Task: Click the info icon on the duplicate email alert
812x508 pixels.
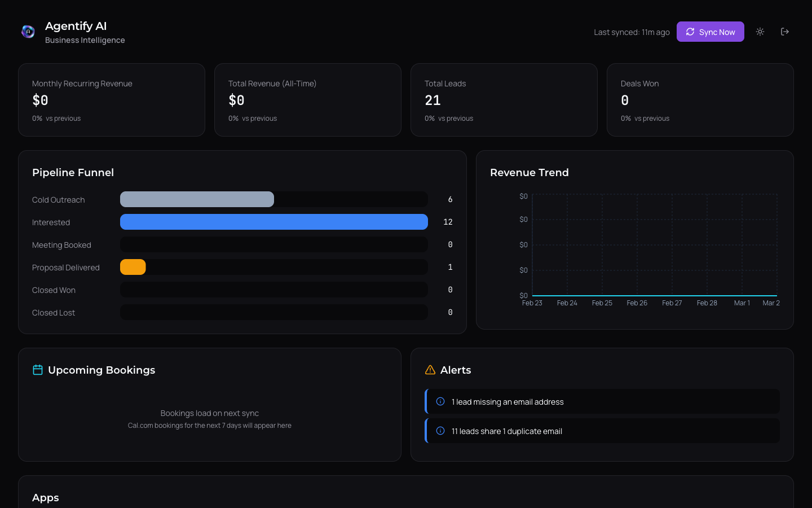Action: coord(439,430)
